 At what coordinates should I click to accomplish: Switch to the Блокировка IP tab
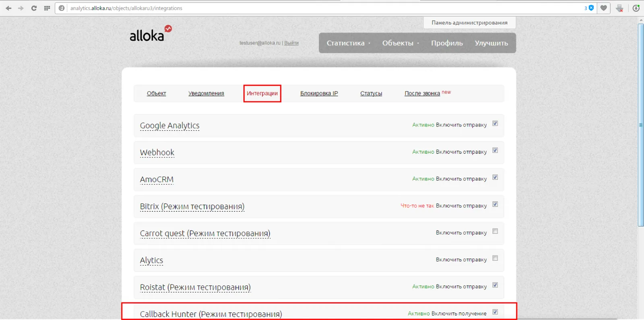tap(319, 93)
